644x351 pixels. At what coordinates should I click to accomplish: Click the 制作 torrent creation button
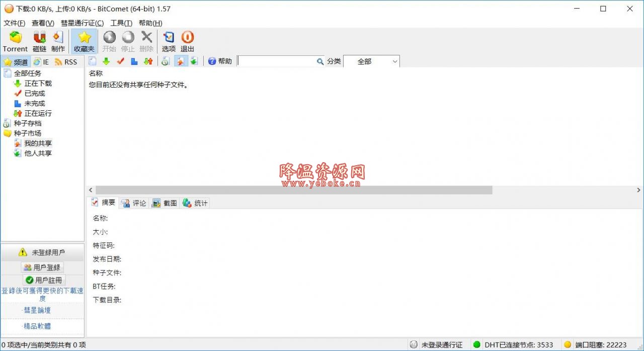coord(58,42)
